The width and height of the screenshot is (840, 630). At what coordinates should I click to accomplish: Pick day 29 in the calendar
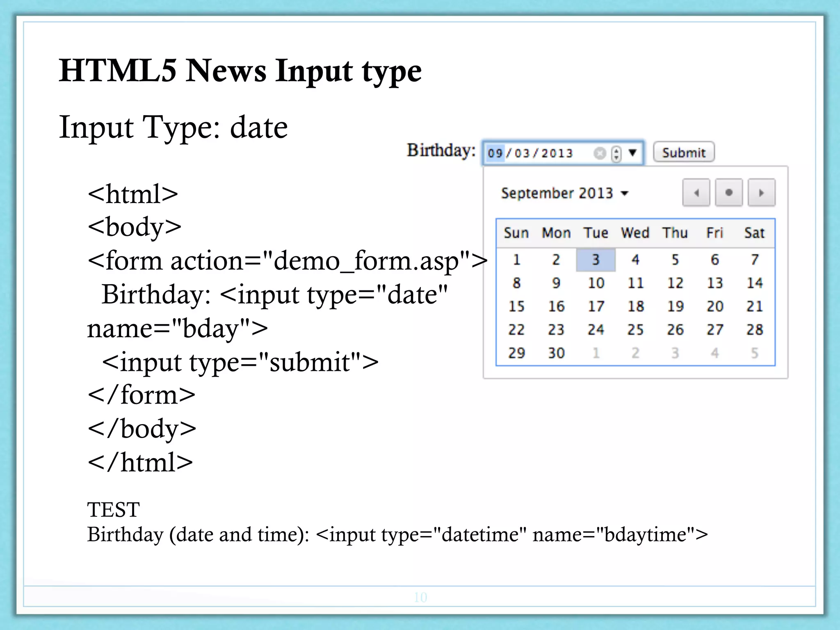(516, 353)
